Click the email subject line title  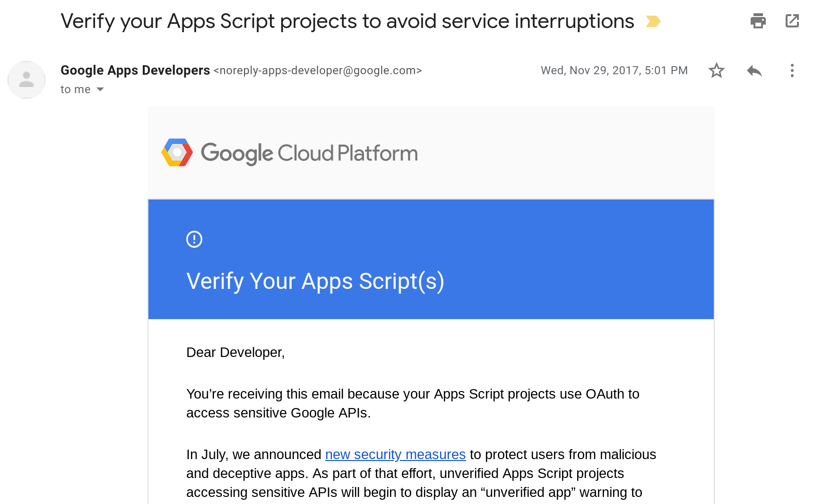(347, 21)
